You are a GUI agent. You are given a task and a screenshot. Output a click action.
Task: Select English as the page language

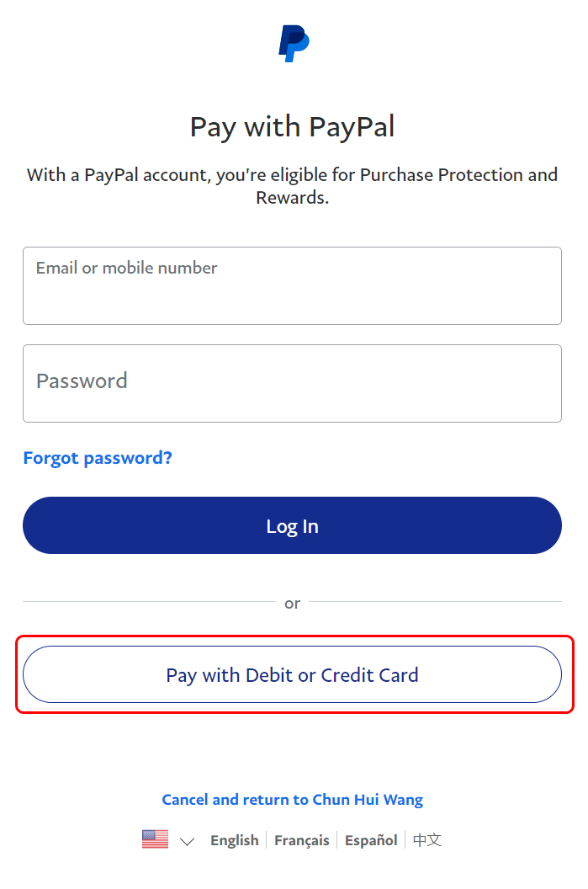235,840
